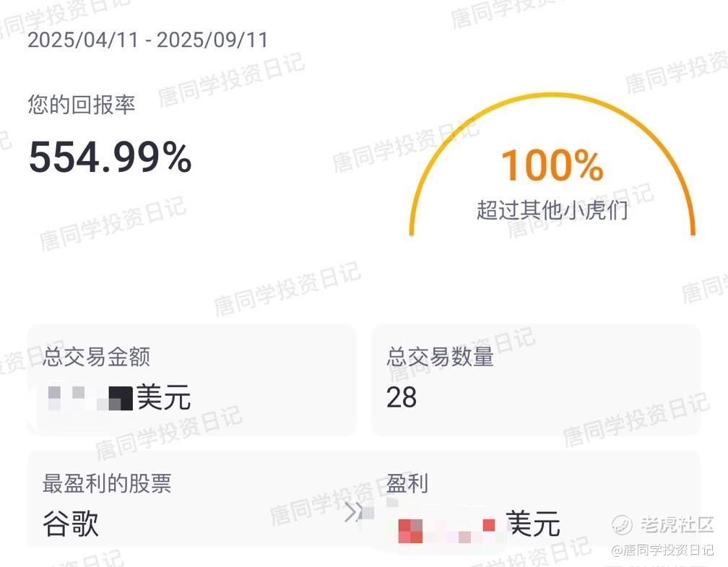Tap 美元 unit beside the profit amount
The height and width of the screenshot is (567, 728).
[x=532, y=524]
